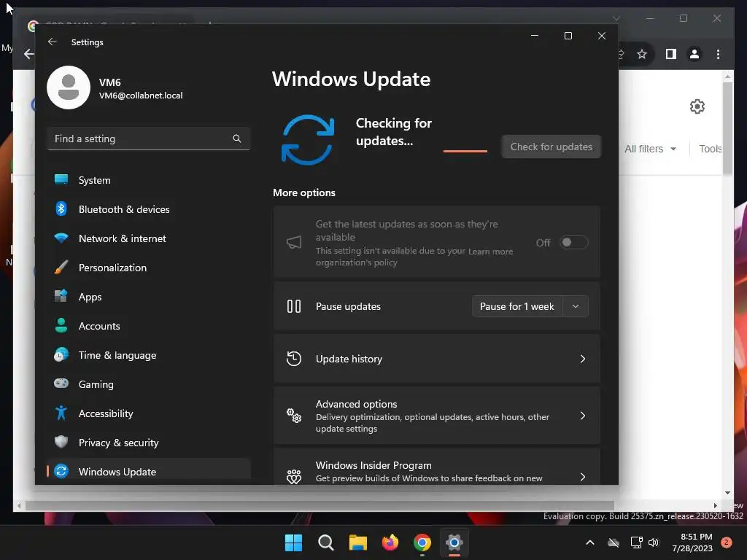Image resolution: width=747 pixels, height=560 pixels.
Task: Click Tools button in Chrome page
Action: [x=710, y=149]
